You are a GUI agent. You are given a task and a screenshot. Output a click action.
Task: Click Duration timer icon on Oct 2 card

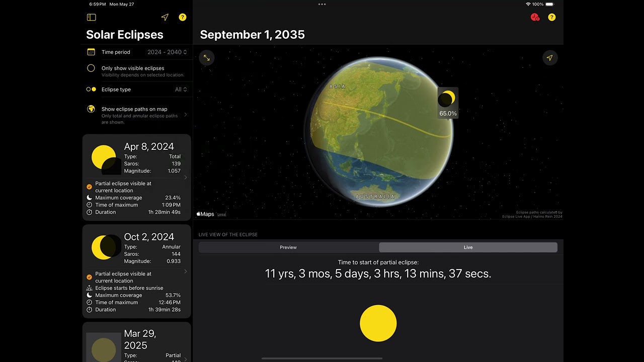click(89, 310)
